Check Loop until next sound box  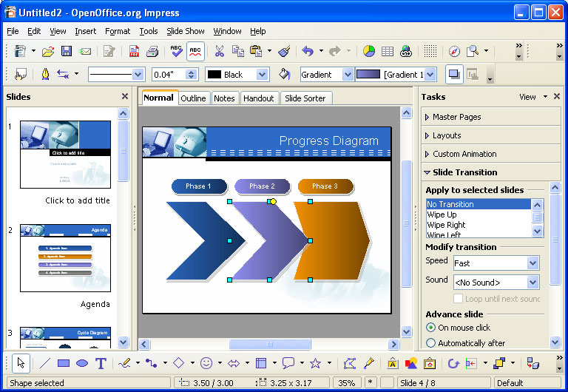tap(459, 299)
